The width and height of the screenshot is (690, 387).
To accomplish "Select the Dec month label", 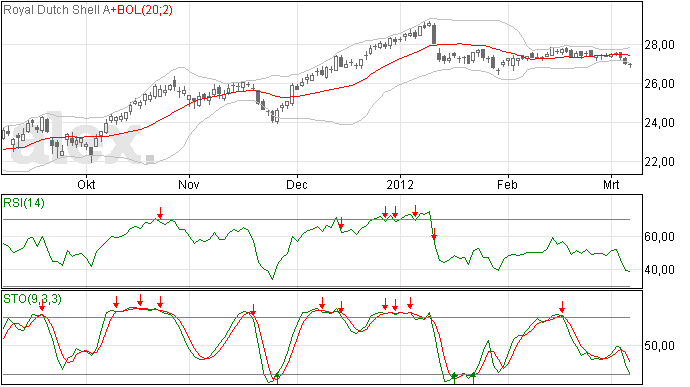I will [297, 184].
